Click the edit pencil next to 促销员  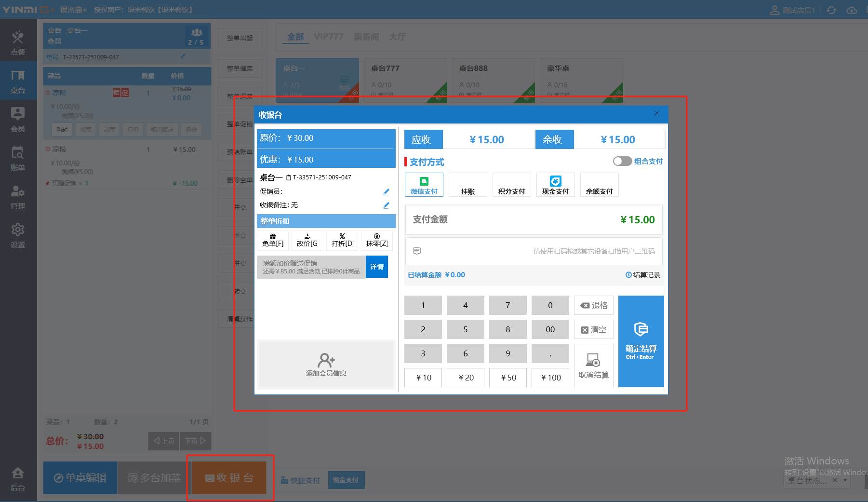point(386,192)
